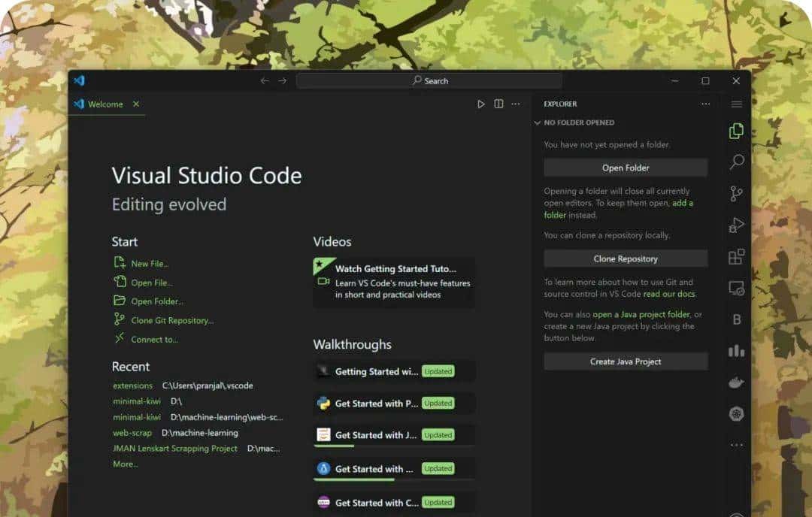The width and height of the screenshot is (812, 517).
Task: Open the Run and Debug view
Action: [x=736, y=225]
